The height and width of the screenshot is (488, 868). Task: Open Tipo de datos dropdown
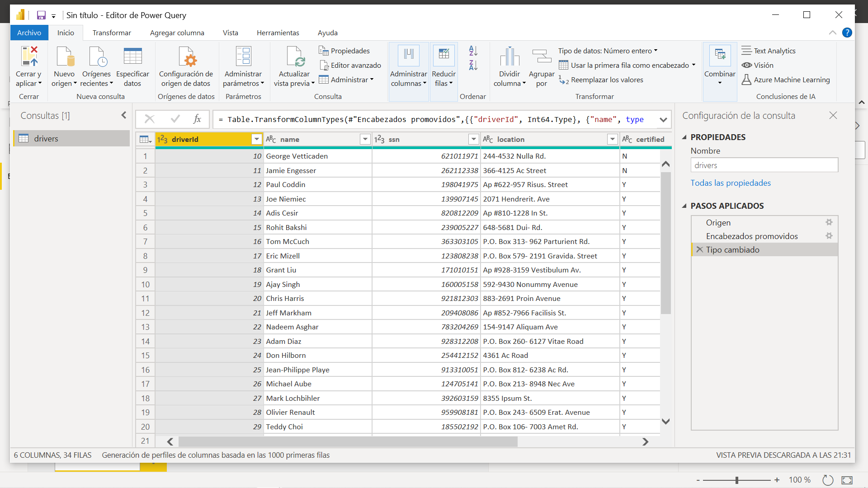click(608, 51)
